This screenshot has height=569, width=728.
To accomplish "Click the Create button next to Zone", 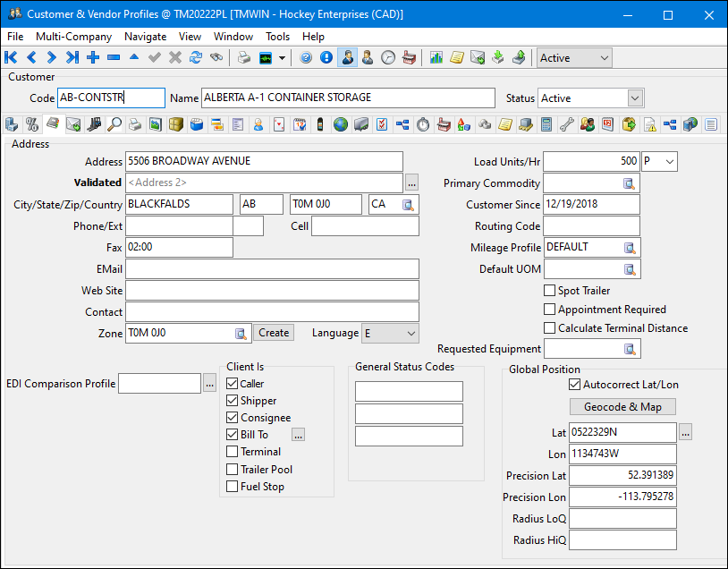I will (x=274, y=333).
